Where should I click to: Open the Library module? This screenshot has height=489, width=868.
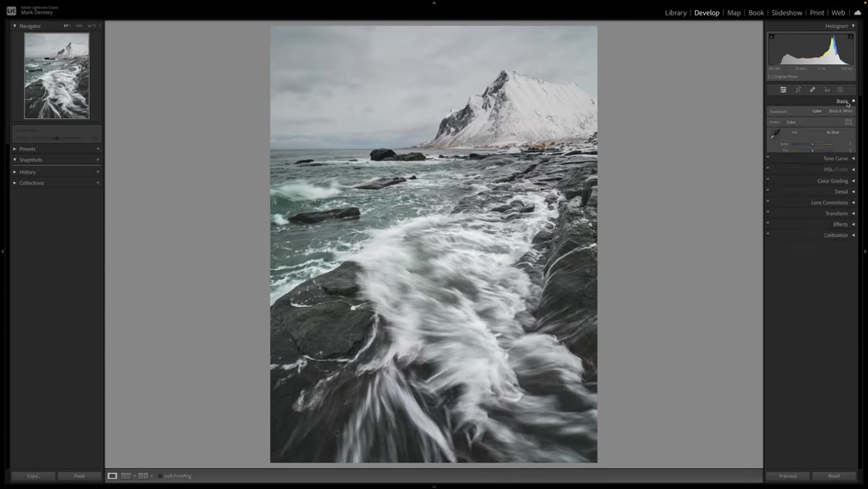676,13
